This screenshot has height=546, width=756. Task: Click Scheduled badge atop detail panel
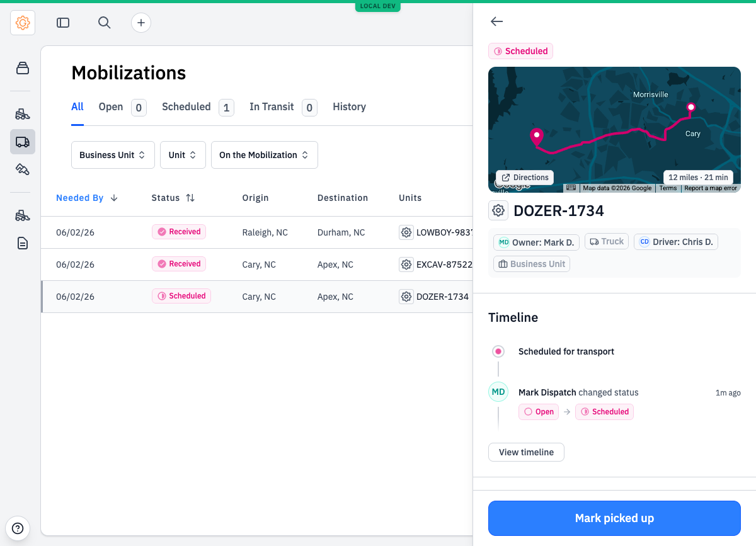tap(520, 51)
